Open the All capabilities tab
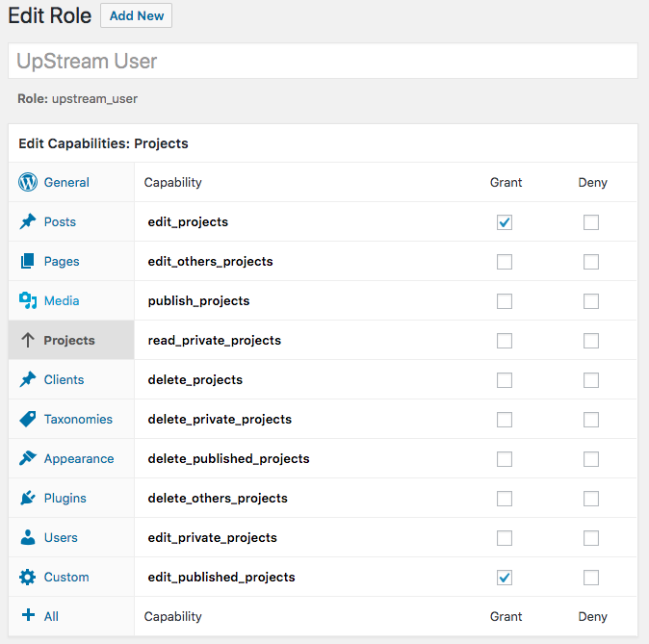 51,616
